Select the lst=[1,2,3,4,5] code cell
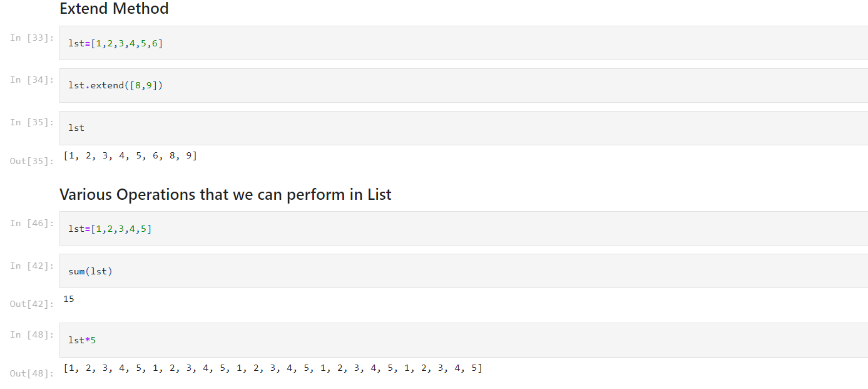This screenshot has height=389, width=868. coord(464,229)
